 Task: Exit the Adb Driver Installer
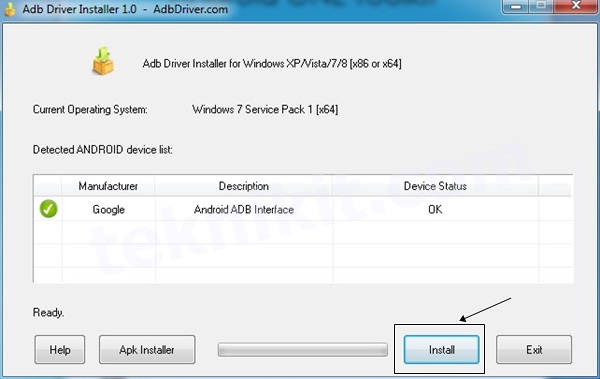pyautogui.click(x=534, y=350)
